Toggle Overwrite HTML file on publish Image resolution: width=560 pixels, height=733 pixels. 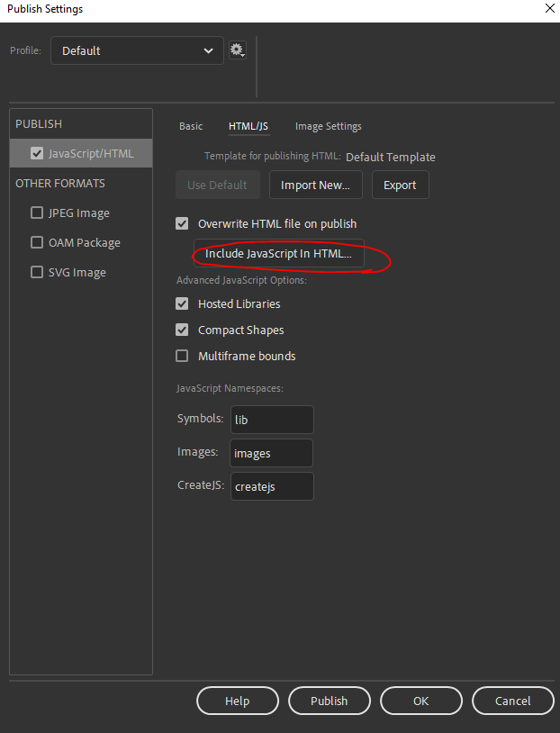[182, 223]
